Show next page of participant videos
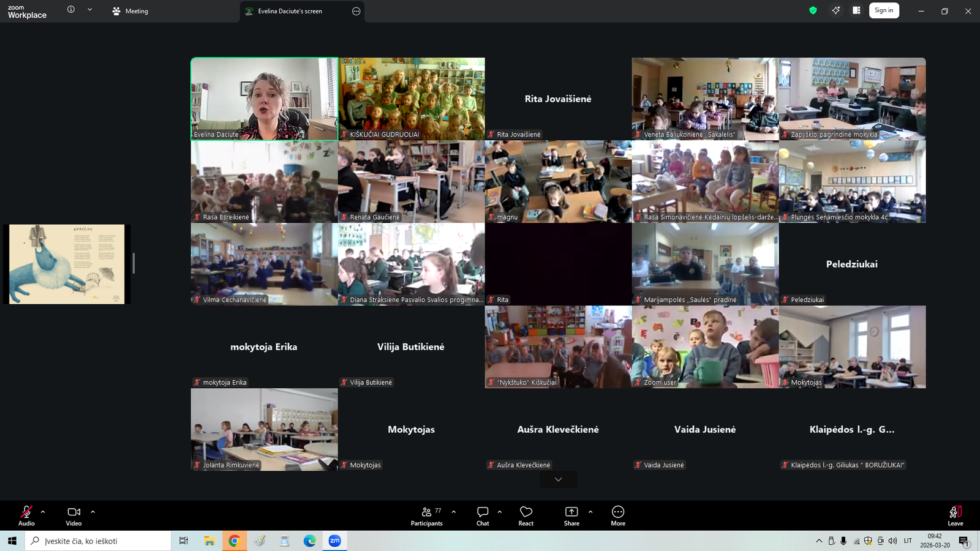980x551 pixels. point(558,479)
